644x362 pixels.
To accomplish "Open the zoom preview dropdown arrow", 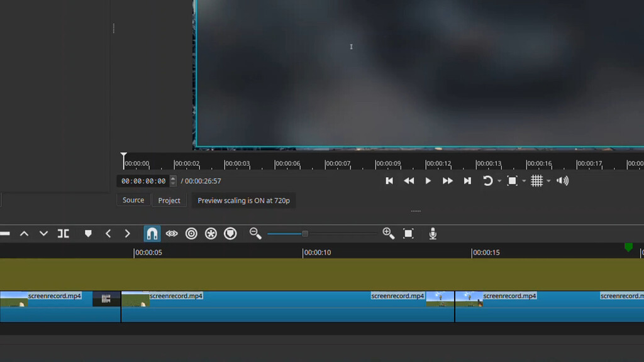I will [x=524, y=180].
